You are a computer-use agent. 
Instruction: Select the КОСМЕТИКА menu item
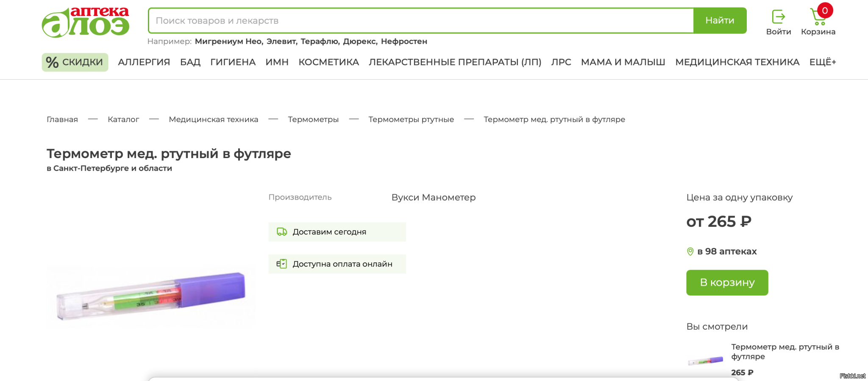click(x=328, y=62)
